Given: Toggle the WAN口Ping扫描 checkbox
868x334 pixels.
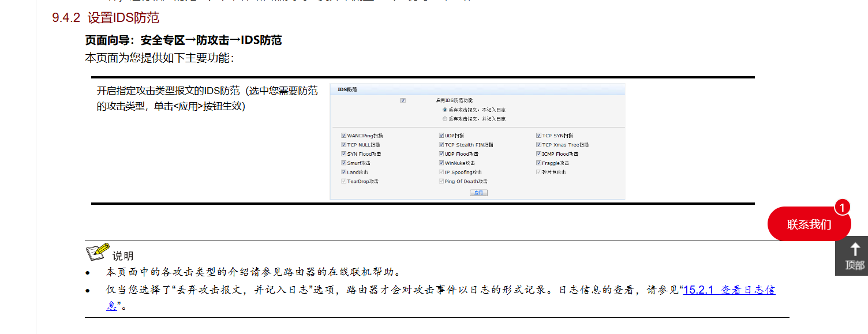Looking at the screenshot, I should tap(344, 136).
